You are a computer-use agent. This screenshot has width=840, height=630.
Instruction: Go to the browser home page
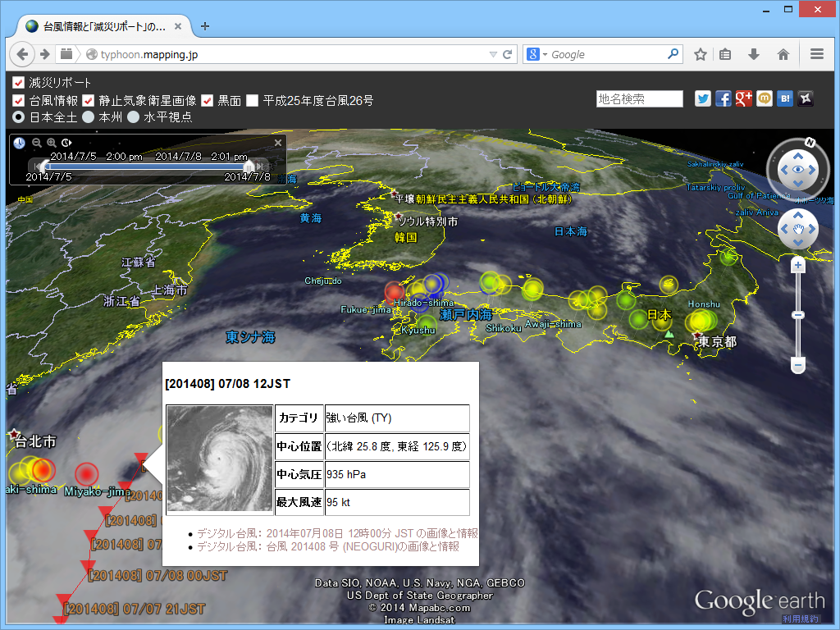pos(783,54)
